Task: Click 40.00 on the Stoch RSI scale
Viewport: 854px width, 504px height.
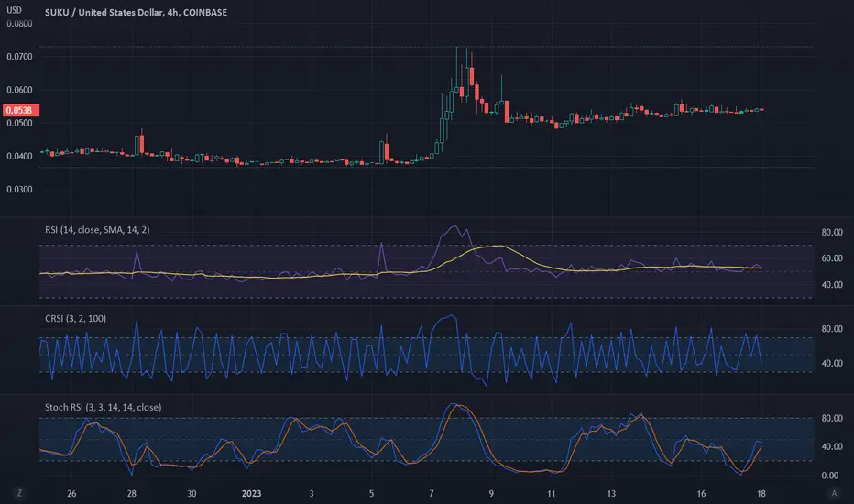Action: [832, 446]
